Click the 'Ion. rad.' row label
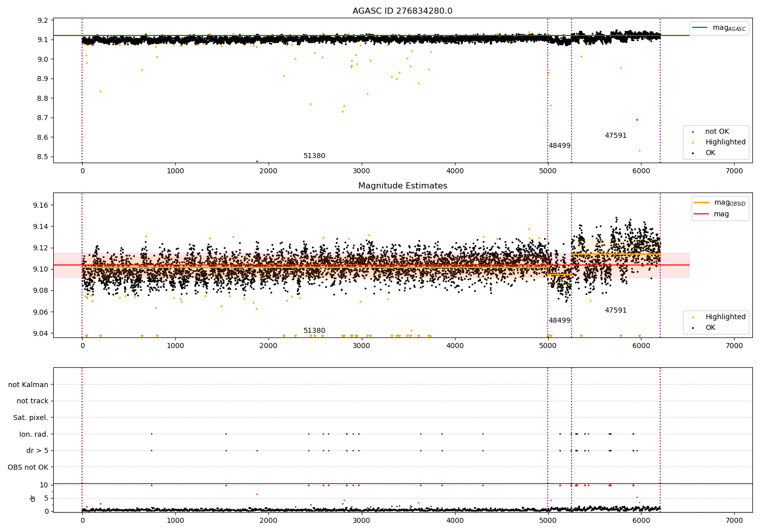This screenshot has height=532, width=760. (x=33, y=434)
